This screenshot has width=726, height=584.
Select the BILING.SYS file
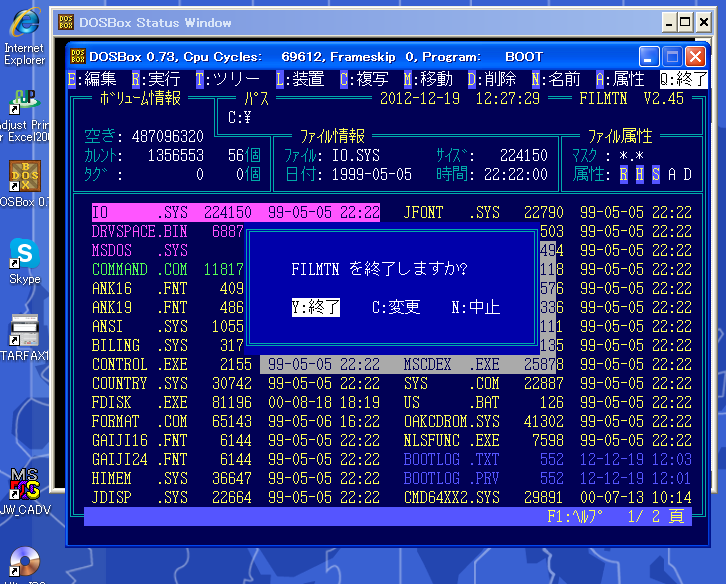[x=167, y=345]
